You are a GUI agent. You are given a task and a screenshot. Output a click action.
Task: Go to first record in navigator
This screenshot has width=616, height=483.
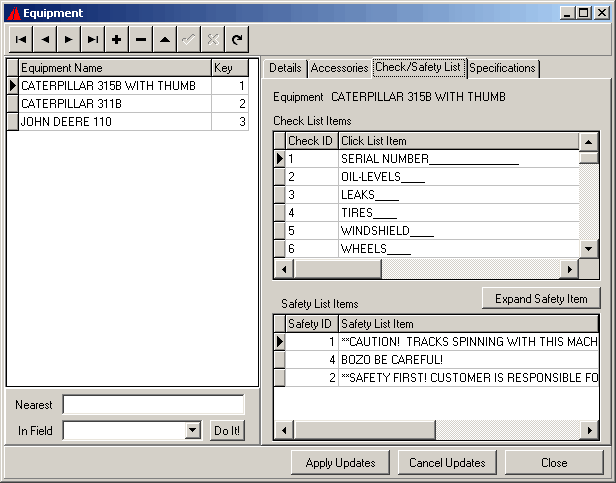coord(21,39)
